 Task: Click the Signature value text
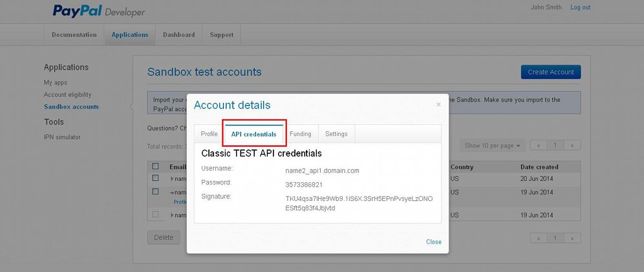[359, 204]
